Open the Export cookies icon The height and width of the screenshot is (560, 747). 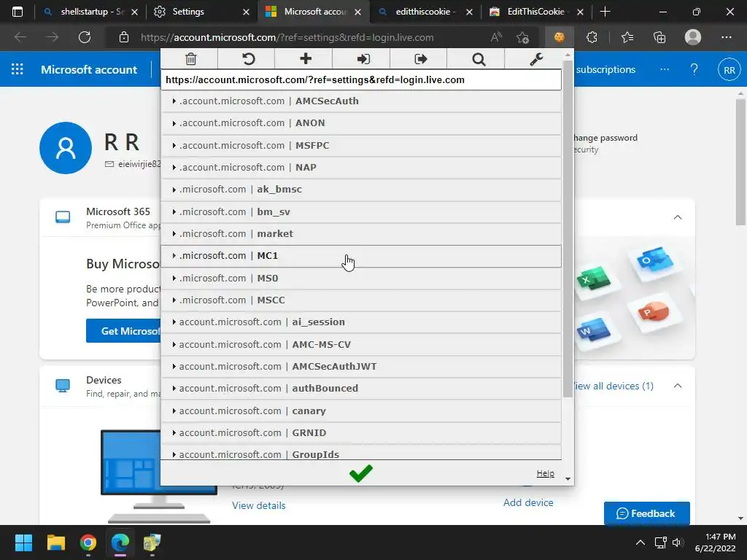tap(421, 59)
